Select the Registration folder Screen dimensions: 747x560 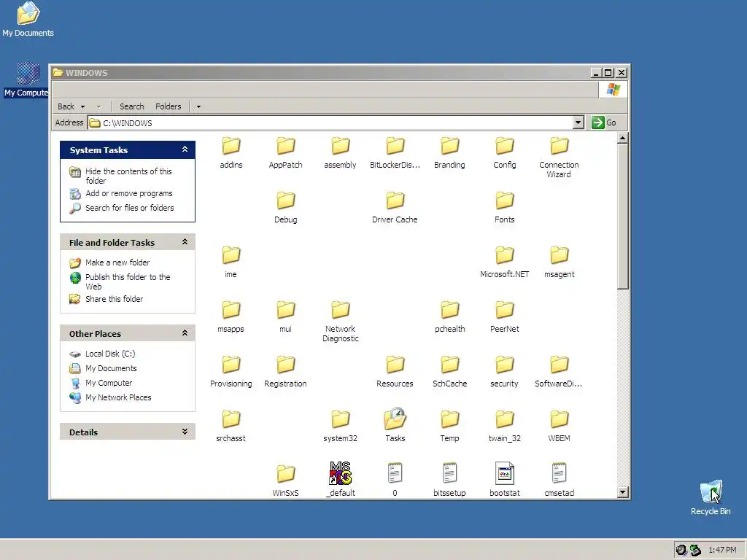tap(286, 371)
